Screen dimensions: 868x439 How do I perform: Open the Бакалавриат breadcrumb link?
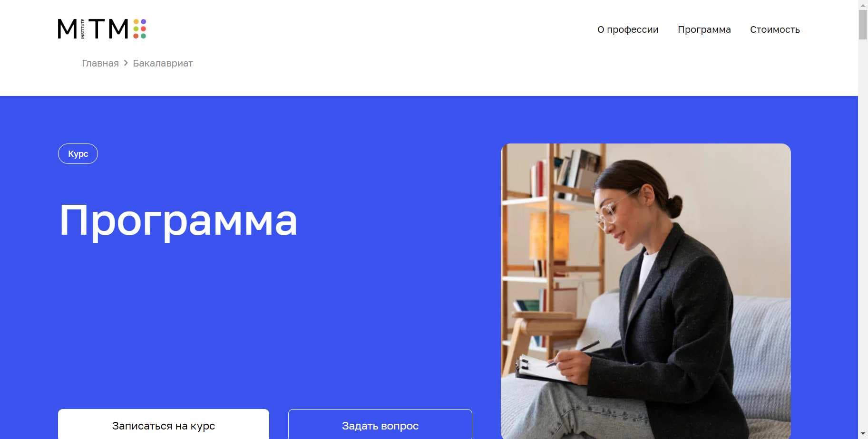tap(163, 63)
